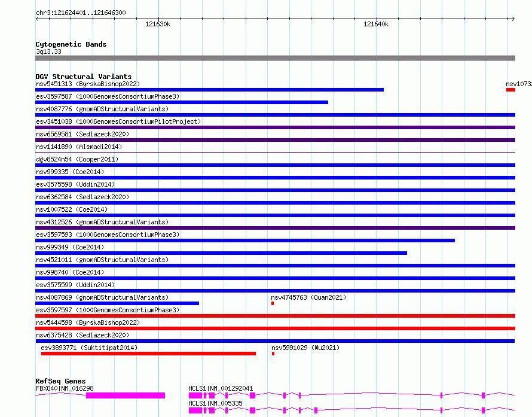Image resolution: width=532 pixels, height=417 pixels.
Task: Click the nsv5451313 (ByrskaBishop2022) variant label
Action: (88, 84)
